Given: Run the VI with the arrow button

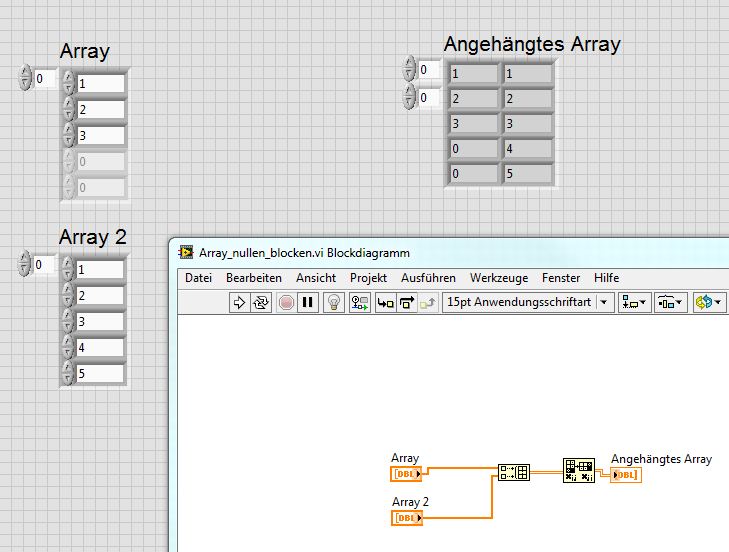Looking at the screenshot, I should coord(239,303).
